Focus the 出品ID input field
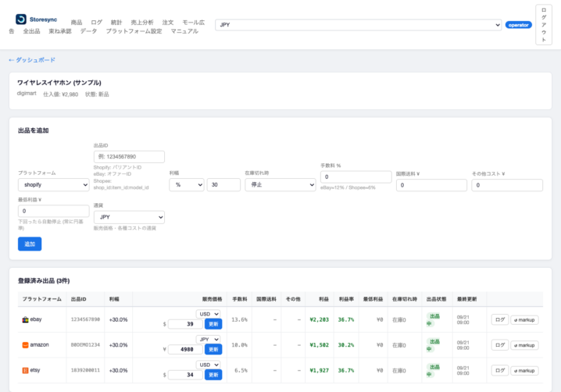Screen dimensions: 561x392 pyautogui.click(x=129, y=157)
